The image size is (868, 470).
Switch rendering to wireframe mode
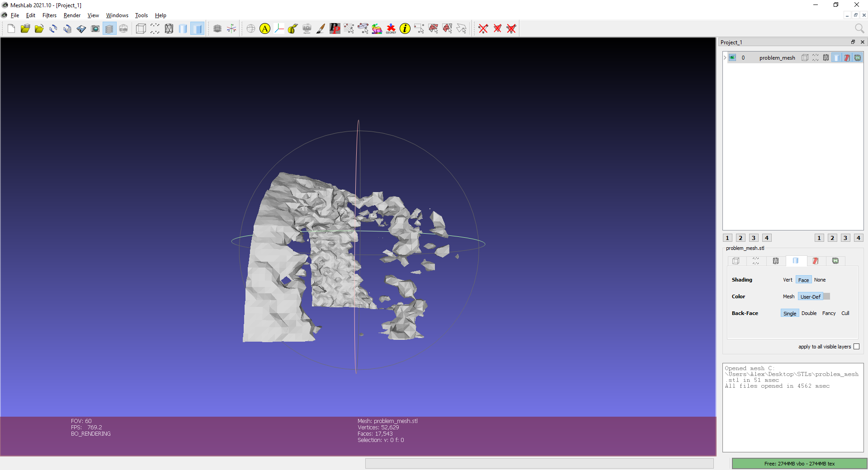coord(169,28)
